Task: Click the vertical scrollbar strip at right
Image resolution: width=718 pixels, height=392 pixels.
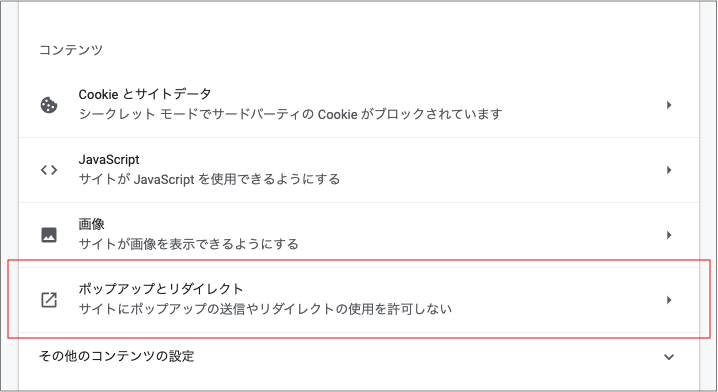Action: (x=708, y=196)
